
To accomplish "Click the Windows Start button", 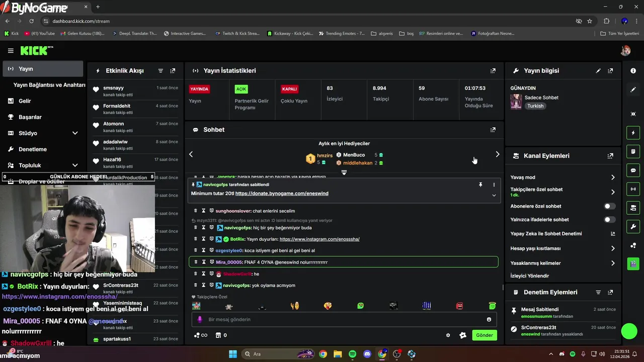I will 232,354.
